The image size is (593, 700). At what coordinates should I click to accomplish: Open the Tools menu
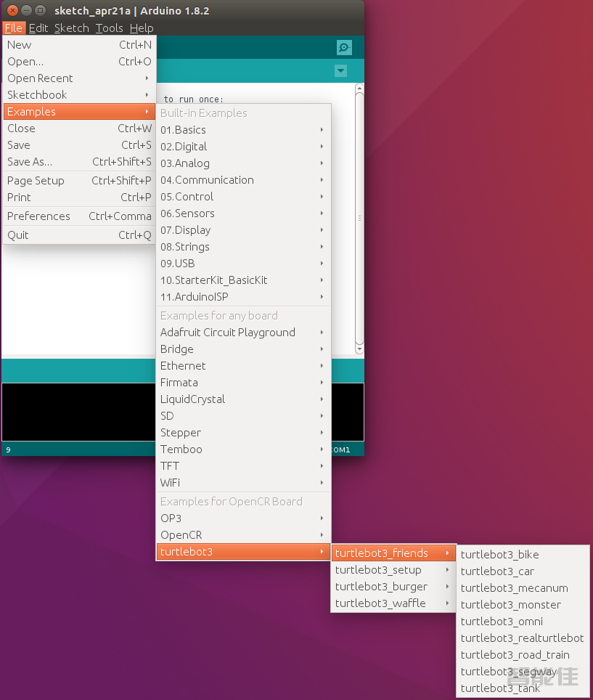109,28
